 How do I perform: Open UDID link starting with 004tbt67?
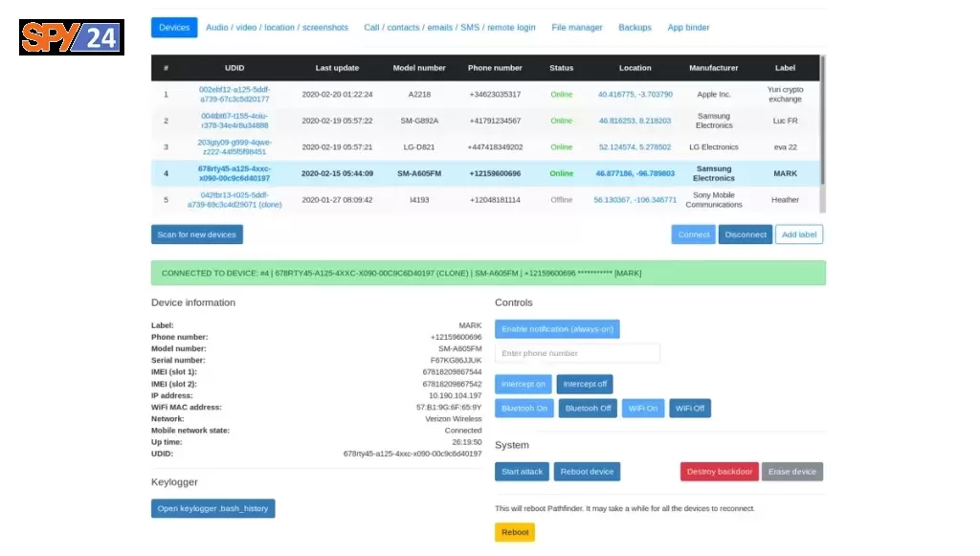(234, 121)
